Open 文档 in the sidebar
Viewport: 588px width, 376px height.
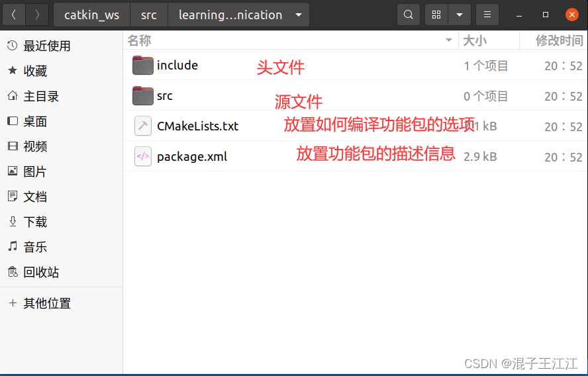pyautogui.click(x=35, y=197)
